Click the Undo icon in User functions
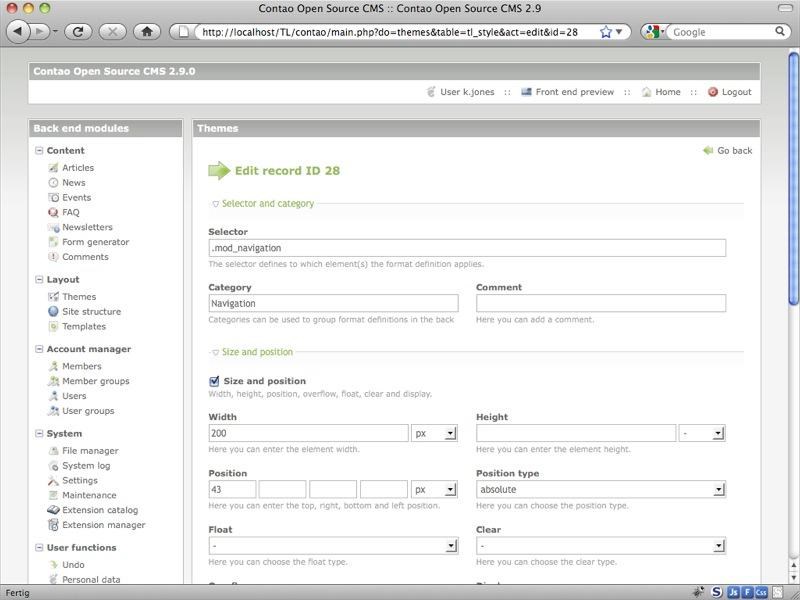The width and height of the screenshot is (800, 600). point(53,564)
